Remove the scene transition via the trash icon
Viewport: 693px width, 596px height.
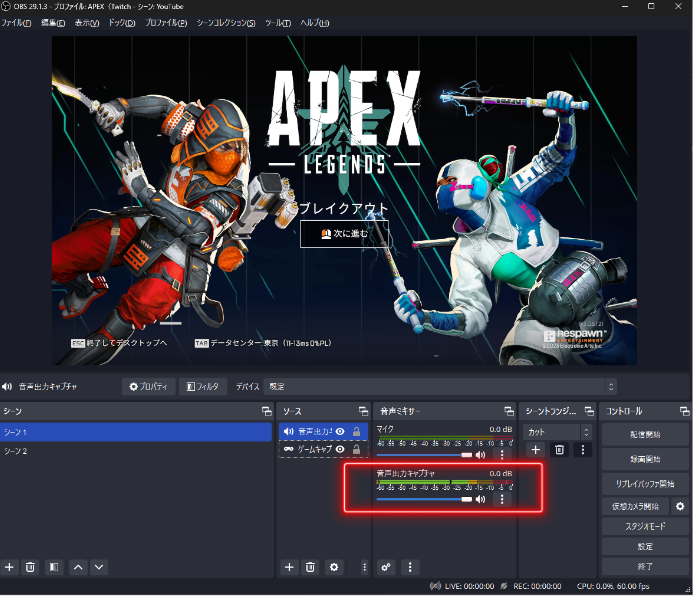point(560,450)
